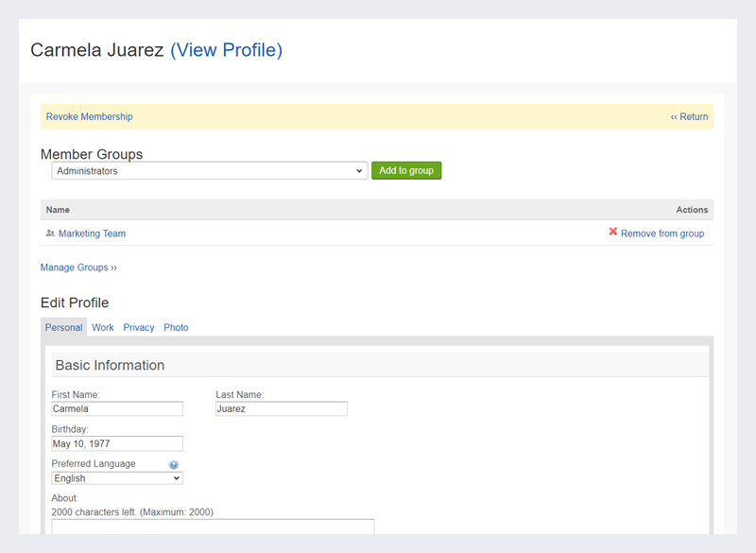The height and width of the screenshot is (553, 756).
Task: Expand the Preferred Language English dropdown
Action: click(x=117, y=478)
